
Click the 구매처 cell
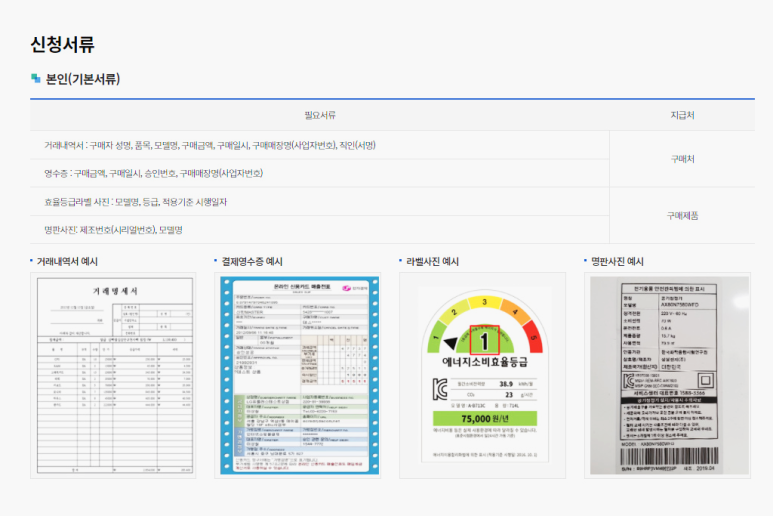tap(682, 159)
